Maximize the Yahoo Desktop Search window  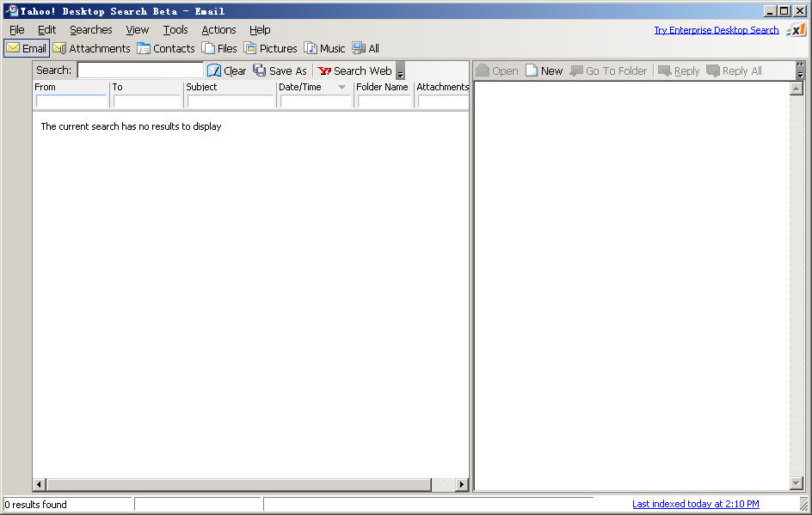pos(784,11)
